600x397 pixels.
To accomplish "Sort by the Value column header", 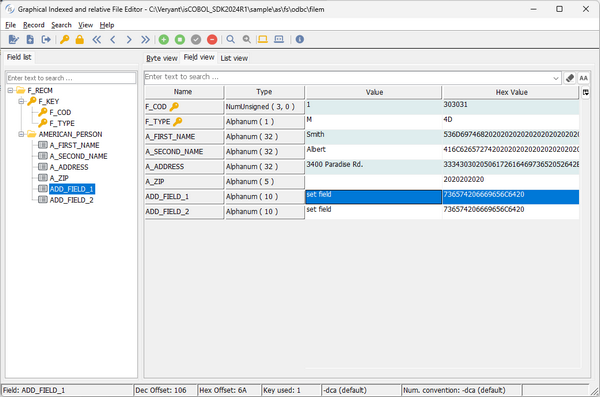I will [374, 92].
